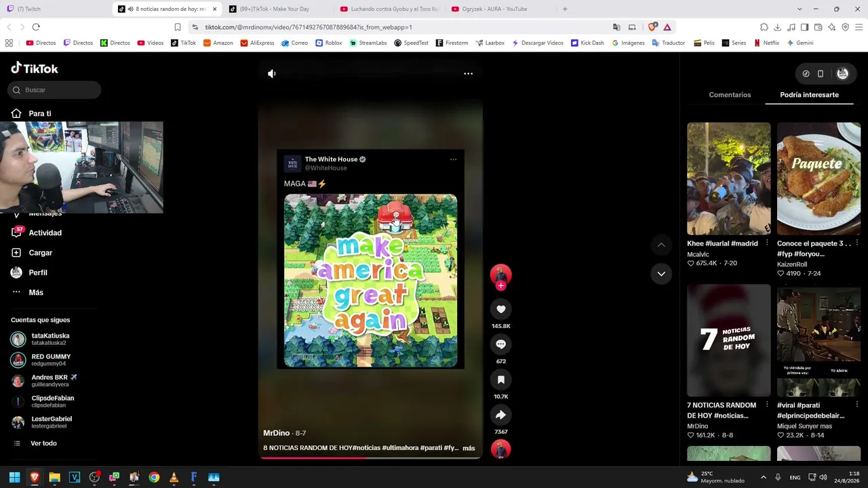Open options for 7 NOTICIAS RANDOM video
Screen dimensions: 868x488
pyautogui.click(x=767, y=405)
